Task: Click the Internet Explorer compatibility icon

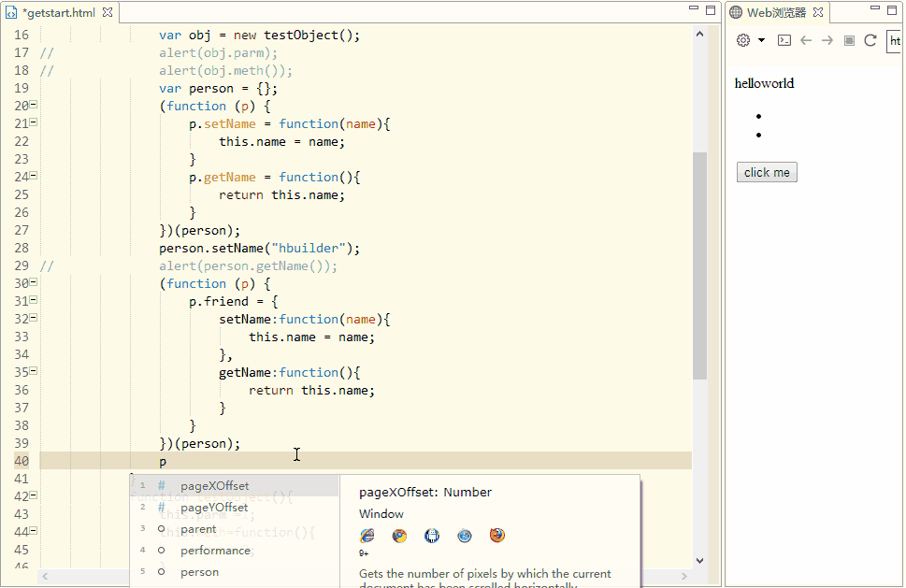Action: click(x=367, y=536)
